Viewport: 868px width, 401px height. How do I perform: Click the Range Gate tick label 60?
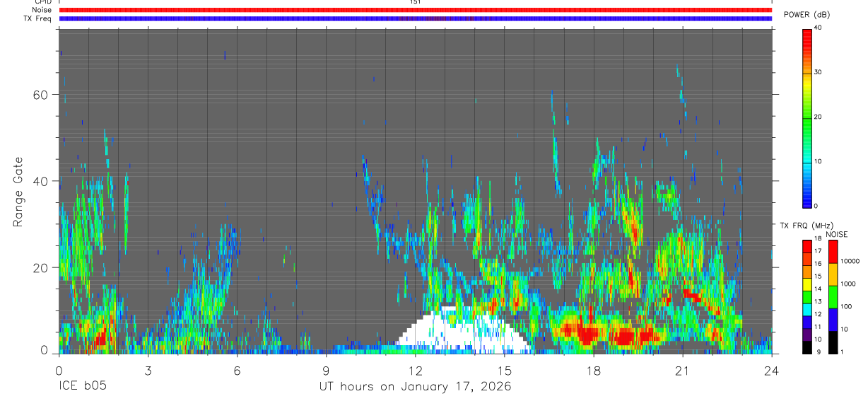[41, 94]
